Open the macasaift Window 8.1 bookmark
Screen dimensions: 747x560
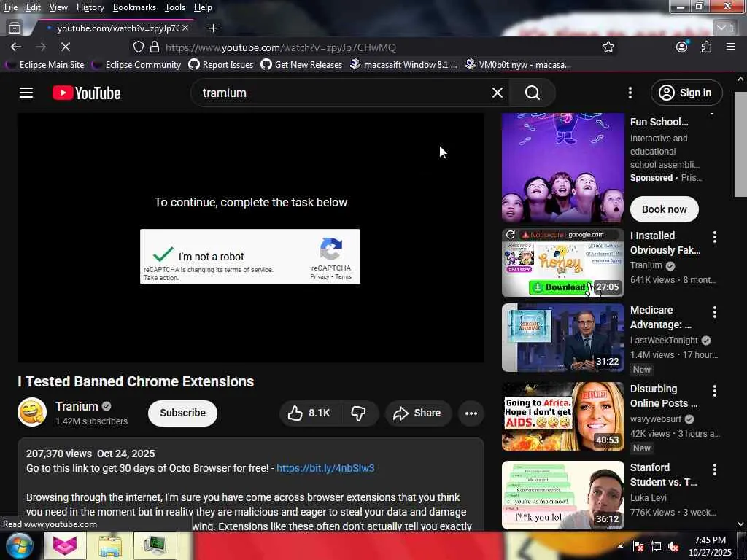point(403,64)
